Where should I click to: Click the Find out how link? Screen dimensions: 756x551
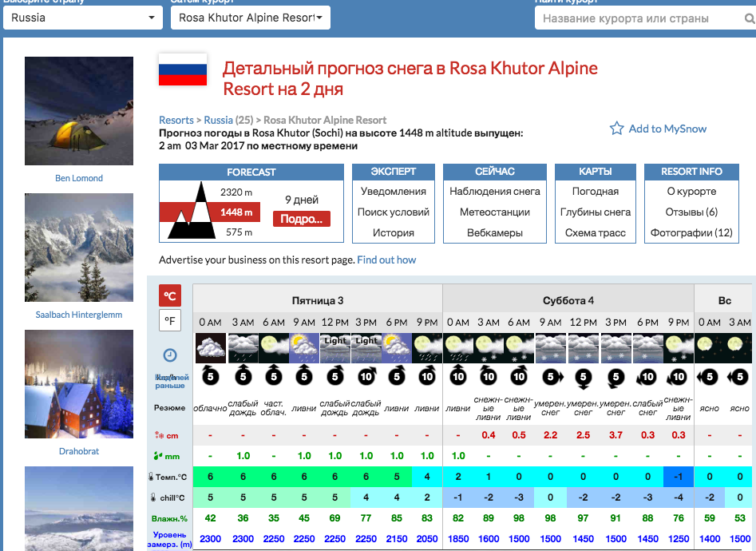[x=386, y=260]
